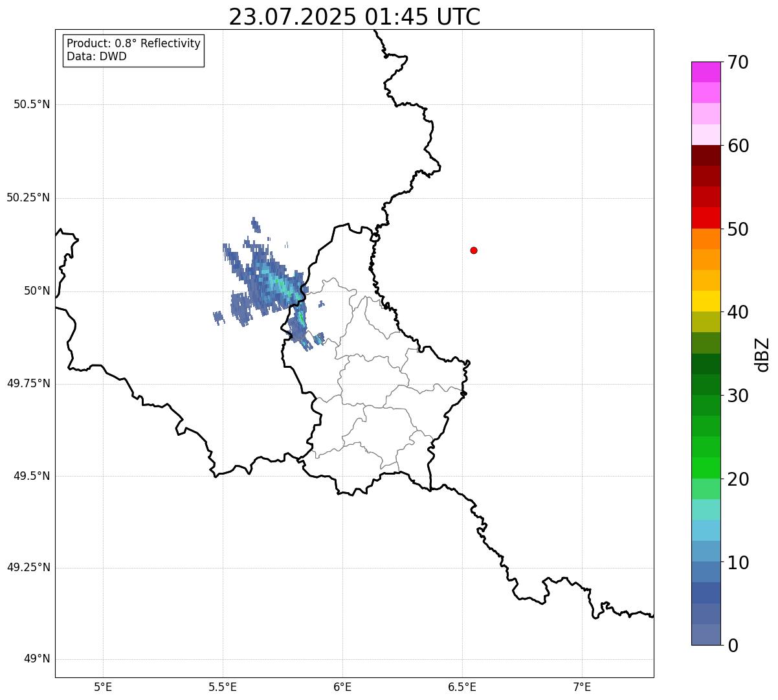Click the colorbar label 'dBZ'
Image resolution: width=778 pixels, height=700 pixels.
tap(763, 354)
